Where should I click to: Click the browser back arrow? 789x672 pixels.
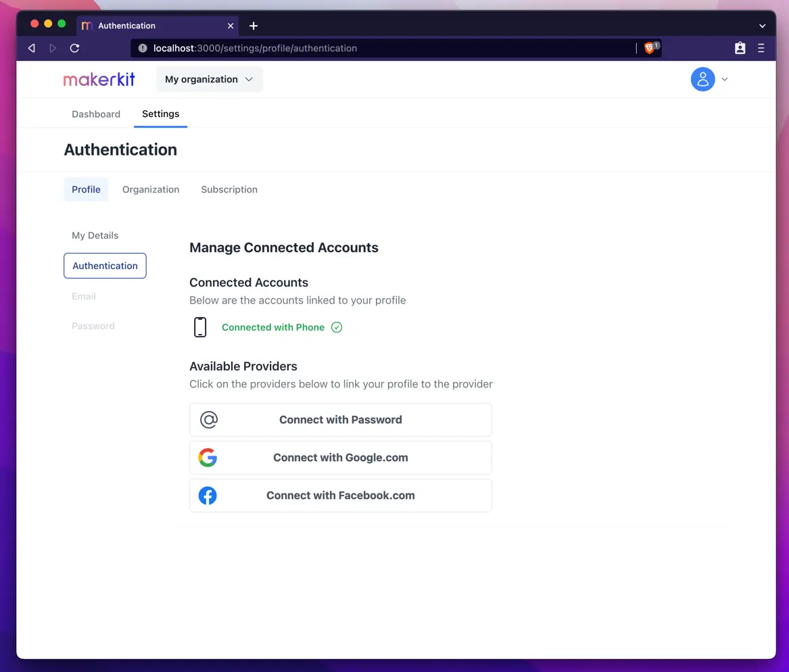coord(30,48)
